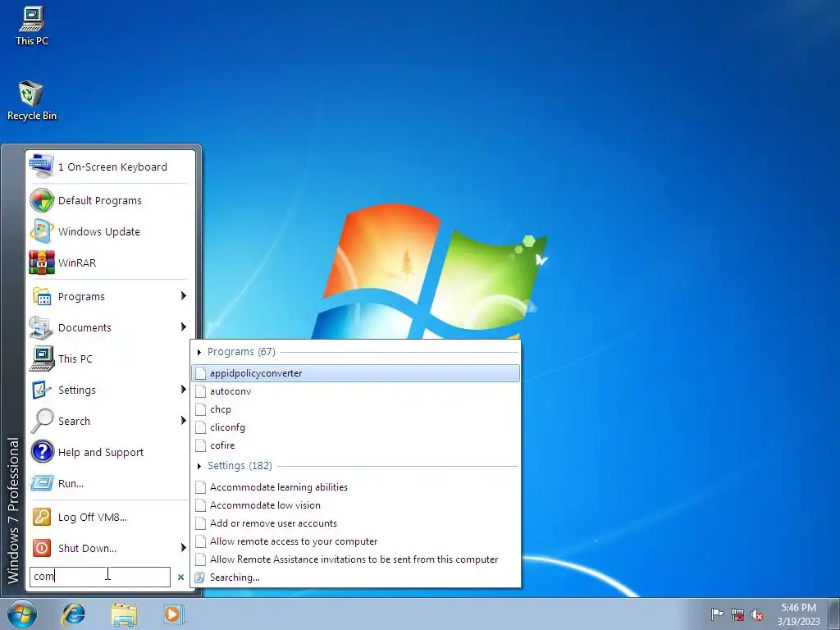Open the Settings menu entry
The width and height of the screenshot is (840, 630).
[109, 390]
